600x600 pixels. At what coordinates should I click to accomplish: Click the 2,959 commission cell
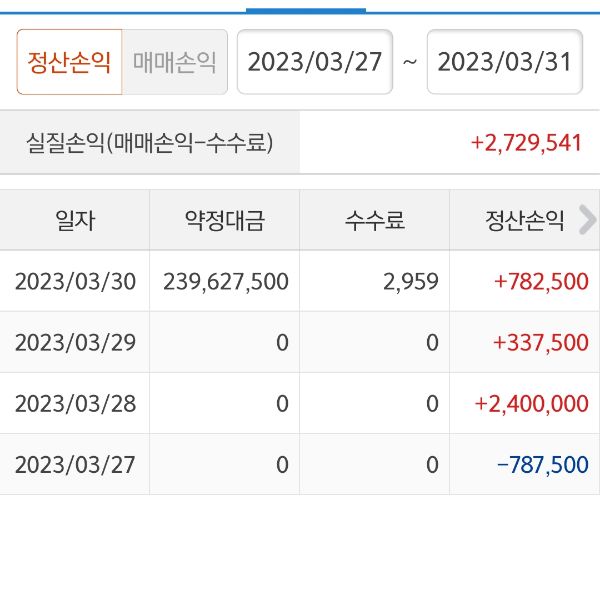click(x=410, y=282)
